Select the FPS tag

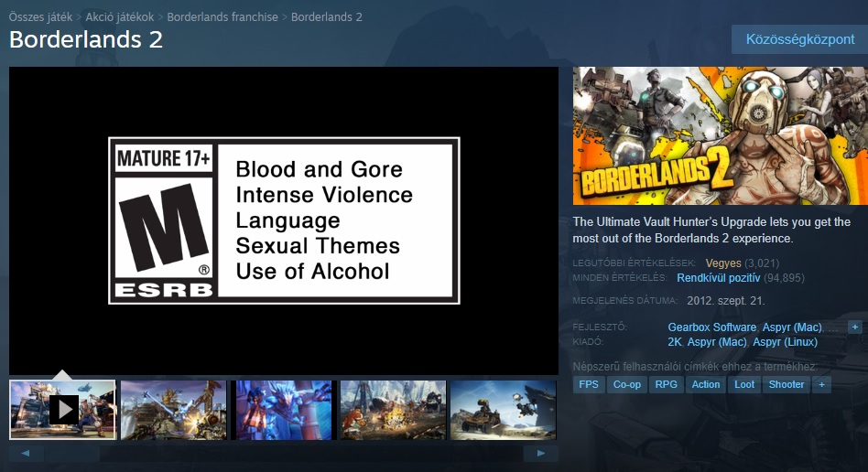click(588, 384)
